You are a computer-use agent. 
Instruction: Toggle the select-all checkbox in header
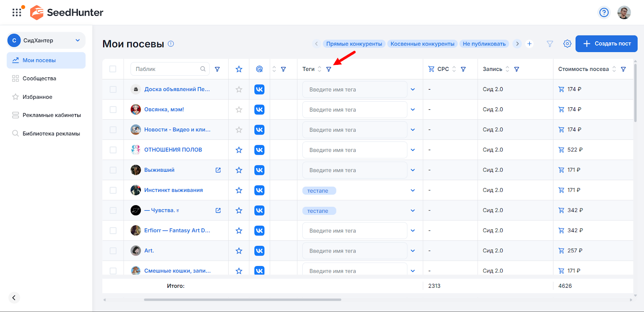tap(113, 69)
